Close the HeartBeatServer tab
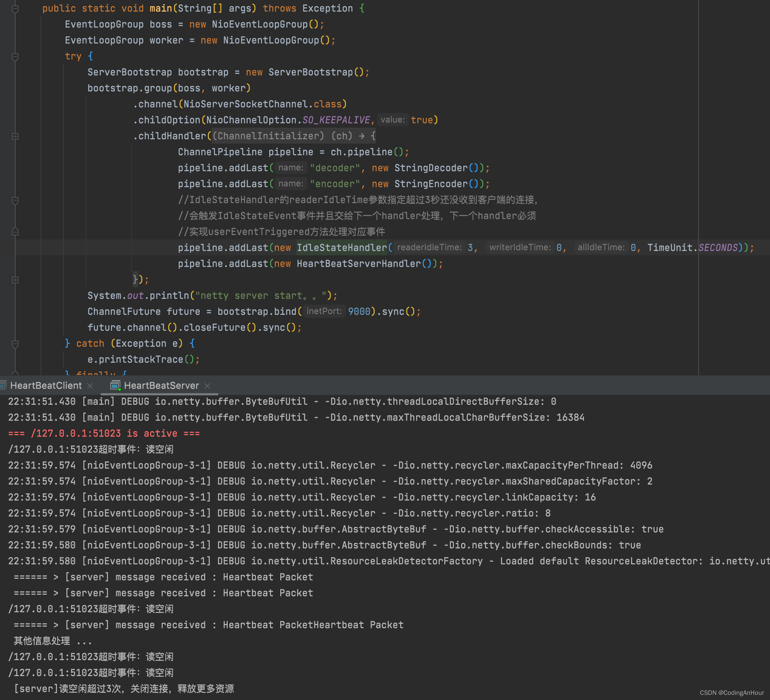This screenshot has height=700, width=770. point(207,386)
